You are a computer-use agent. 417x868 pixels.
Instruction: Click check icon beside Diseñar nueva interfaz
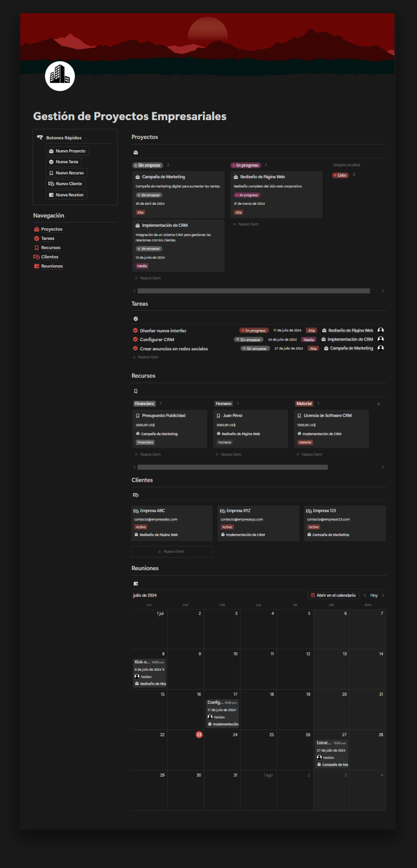(136, 330)
